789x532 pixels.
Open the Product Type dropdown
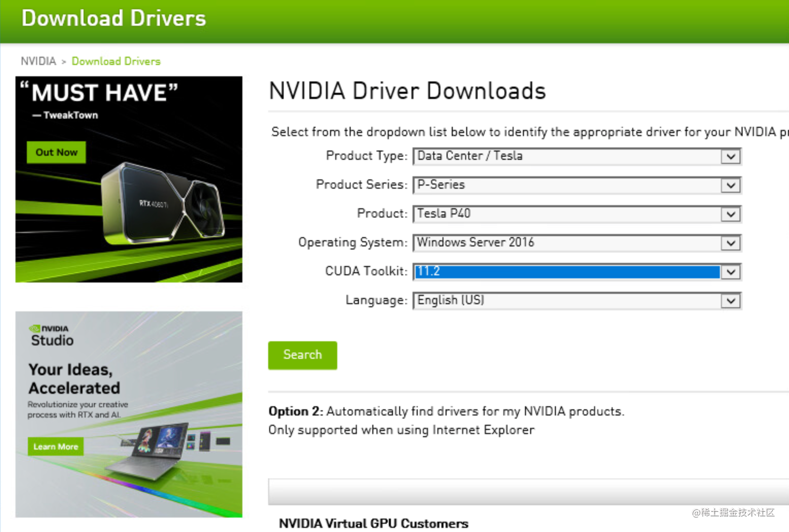(x=577, y=156)
